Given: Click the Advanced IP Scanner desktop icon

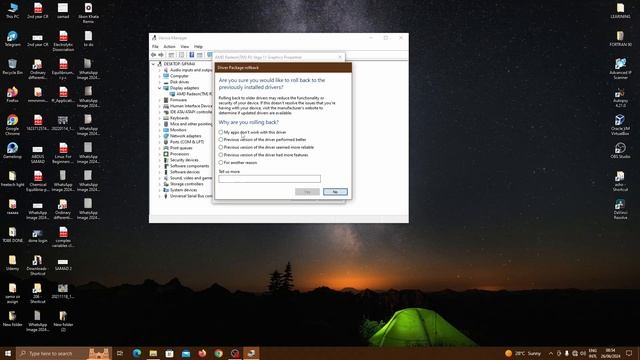Looking at the screenshot, I should click(x=620, y=69).
